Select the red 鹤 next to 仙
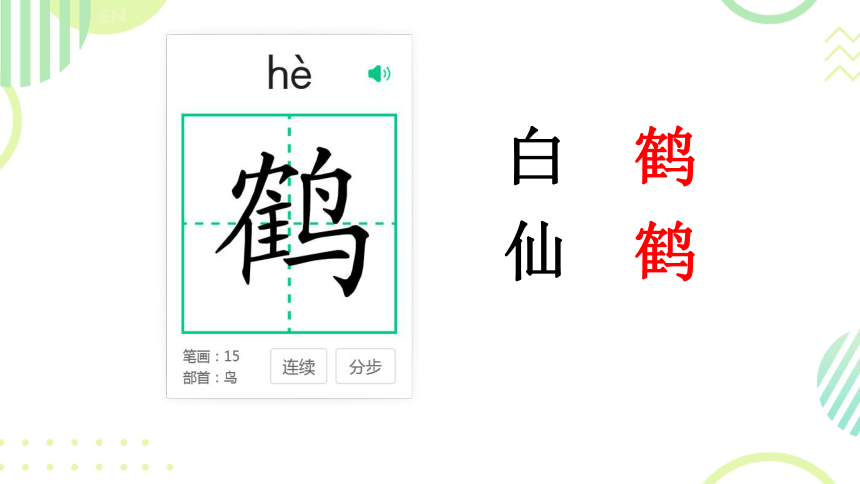Screen dimensions: 860x484 point(665,251)
